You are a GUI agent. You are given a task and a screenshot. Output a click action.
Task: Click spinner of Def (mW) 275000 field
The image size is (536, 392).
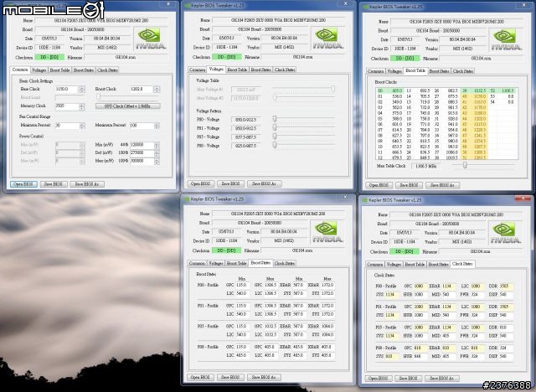[157, 153]
